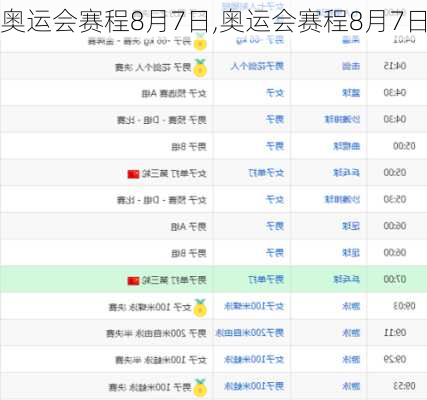Open 男子100米蛙泳 event link
427x400 pixels.
click(x=254, y=386)
